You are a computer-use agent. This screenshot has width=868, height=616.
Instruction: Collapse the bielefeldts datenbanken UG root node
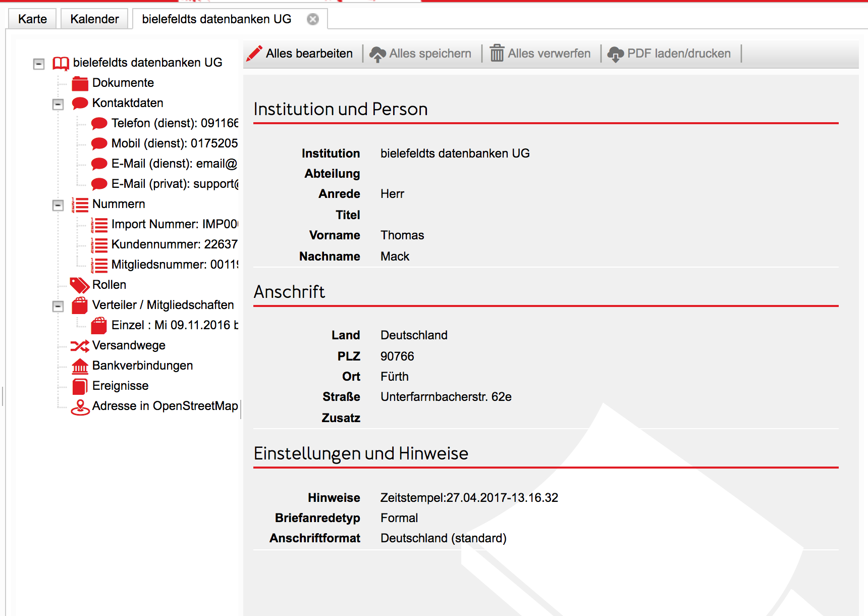pyautogui.click(x=39, y=64)
